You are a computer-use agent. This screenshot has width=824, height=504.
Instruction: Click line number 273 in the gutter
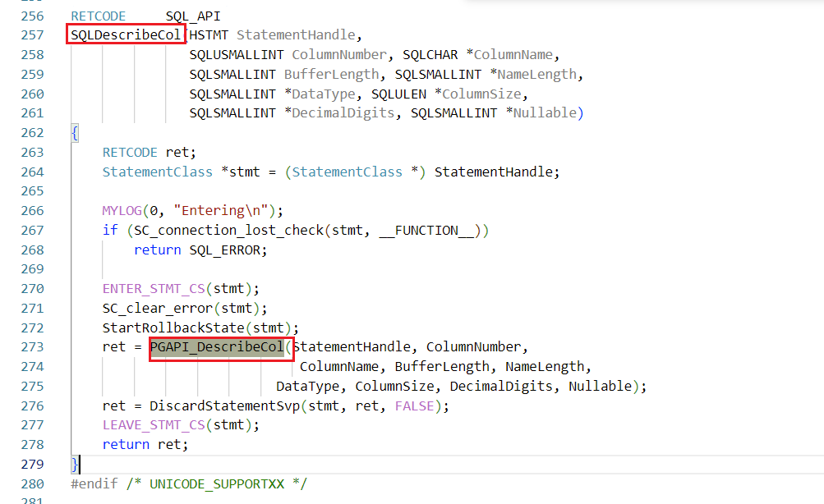click(x=33, y=347)
